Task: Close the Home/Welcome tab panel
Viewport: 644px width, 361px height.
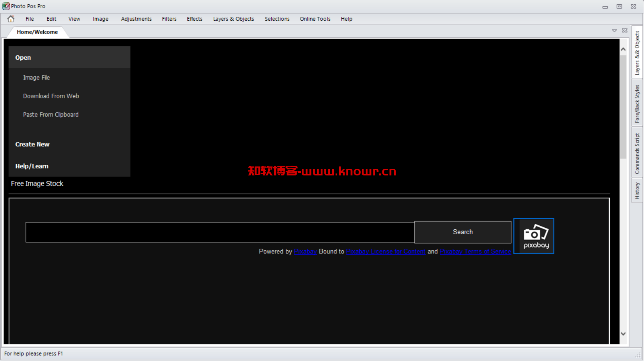Action: click(x=625, y=30)
